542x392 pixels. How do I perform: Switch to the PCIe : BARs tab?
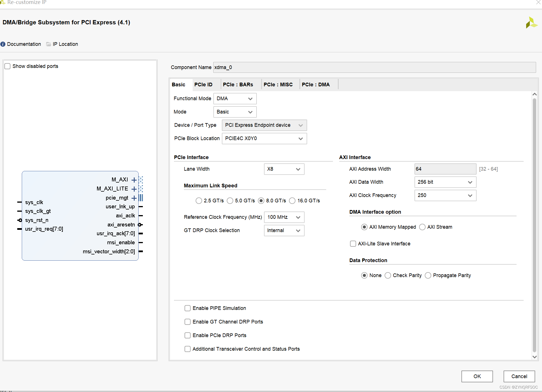click(x=238, y=84)
